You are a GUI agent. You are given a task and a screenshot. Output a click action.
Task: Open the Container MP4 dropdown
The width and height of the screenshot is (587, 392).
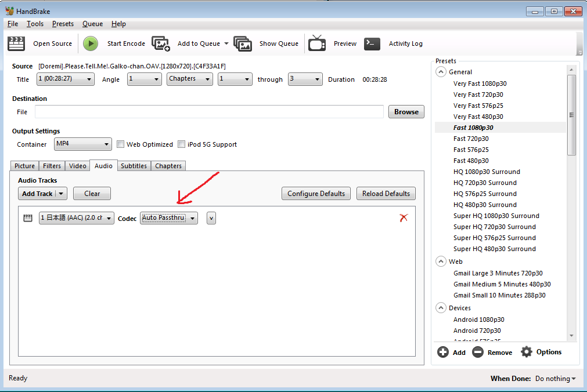coord(82,144)
